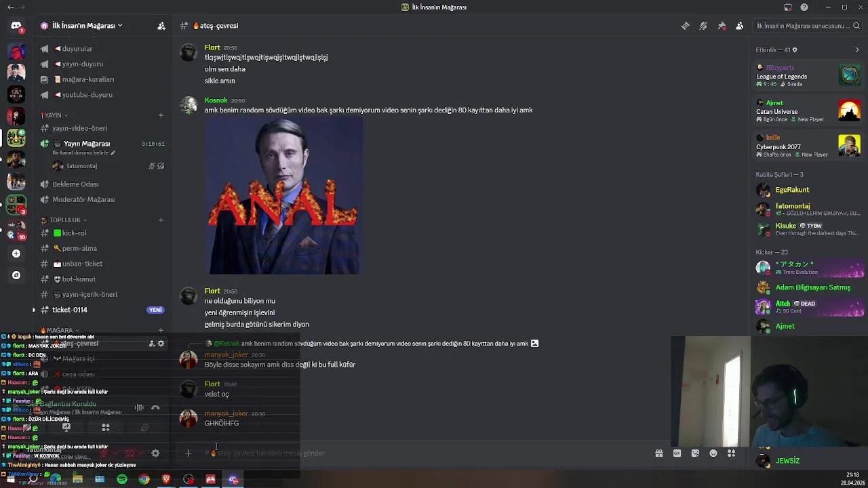Image resolution: width=868 pixels, height=488 pixels.
Task: Open Add a Server plus icon
Action: pos(16,253)
